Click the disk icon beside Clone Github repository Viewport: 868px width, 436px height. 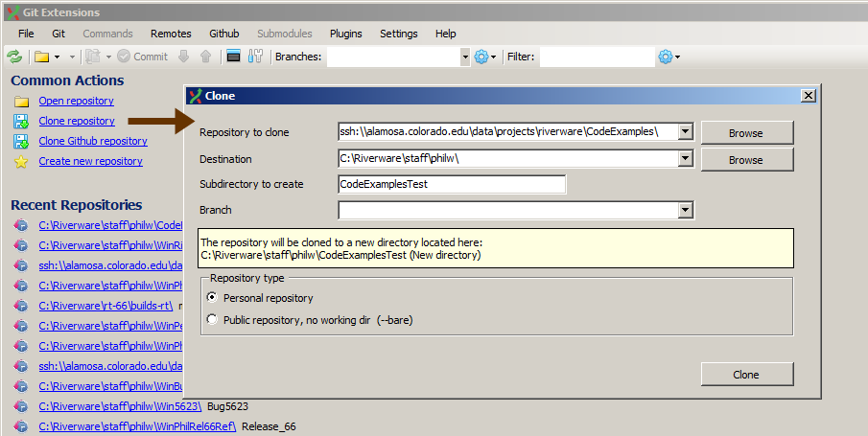coord(21,142)
